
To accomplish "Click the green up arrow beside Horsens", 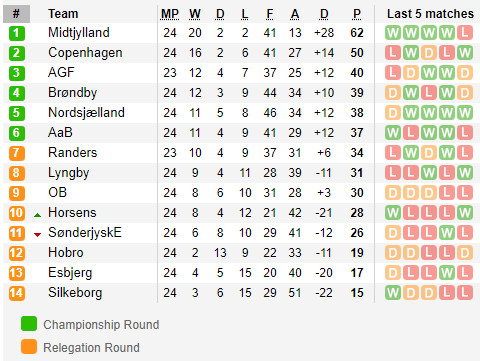I will (x=37, y=215).
